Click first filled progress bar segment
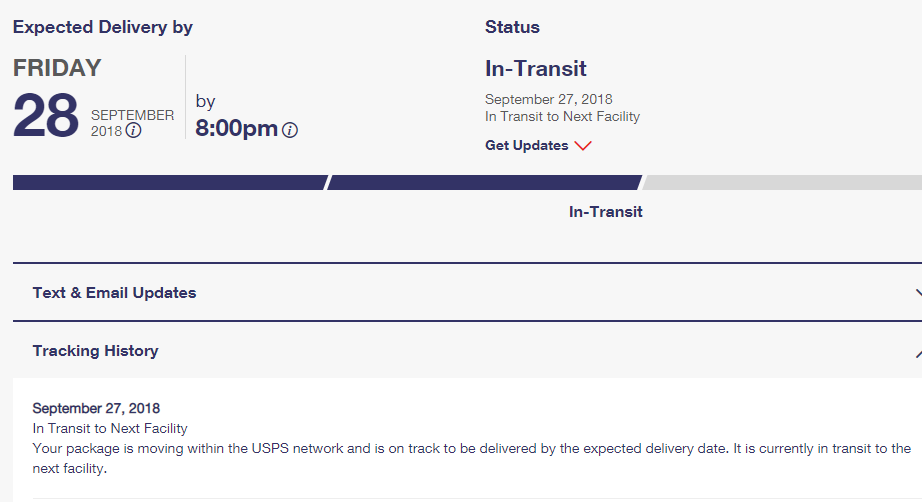 (x=169, y=182)
